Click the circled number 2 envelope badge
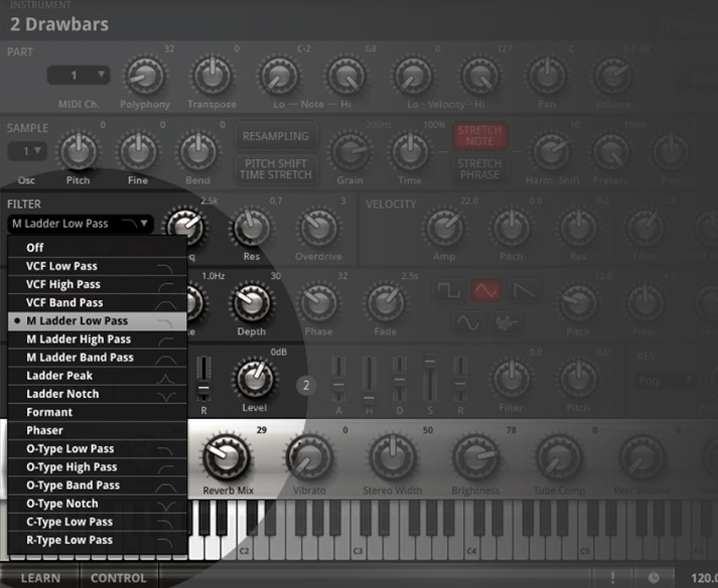The width and height of the screenshot is (718, 588). (x=306, y=385)
